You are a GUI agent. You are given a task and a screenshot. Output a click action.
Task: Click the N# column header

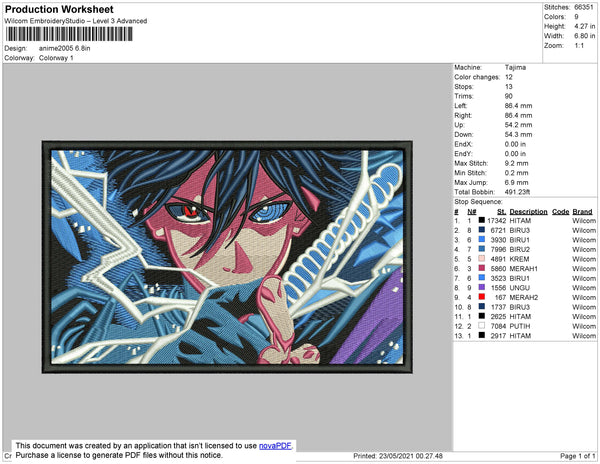[x=471, y=212]
